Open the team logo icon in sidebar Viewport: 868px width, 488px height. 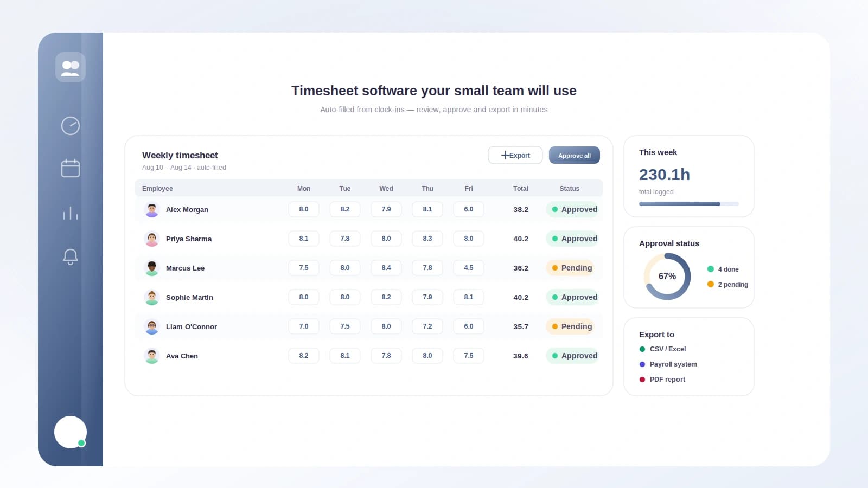pyautogui.click(x=71, y=67)
